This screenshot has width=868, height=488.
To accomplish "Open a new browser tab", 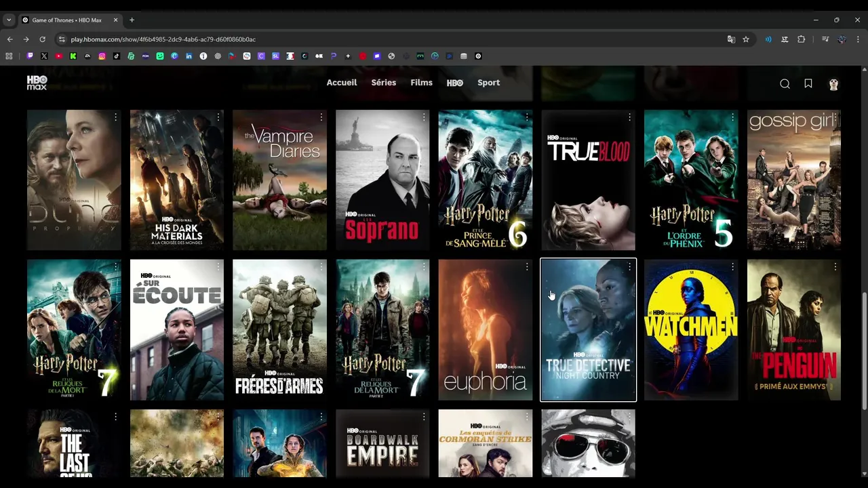I will [x=132, y=20].
